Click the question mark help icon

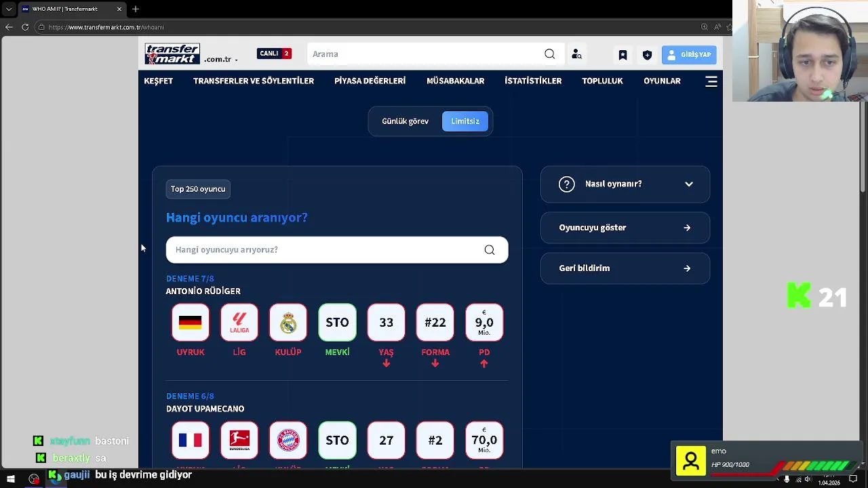[x=567, y=184]
